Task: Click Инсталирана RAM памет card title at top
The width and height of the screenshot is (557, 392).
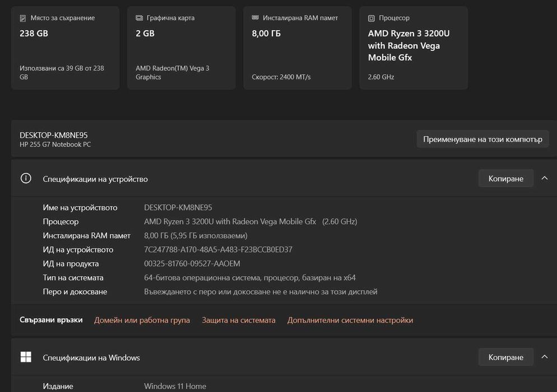Action: coord(300,18)
